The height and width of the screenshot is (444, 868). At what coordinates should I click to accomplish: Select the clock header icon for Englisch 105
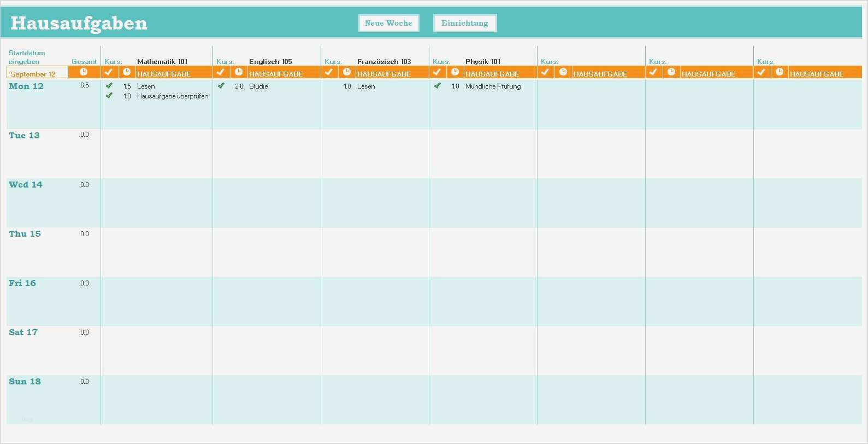(x=239, y=72)
